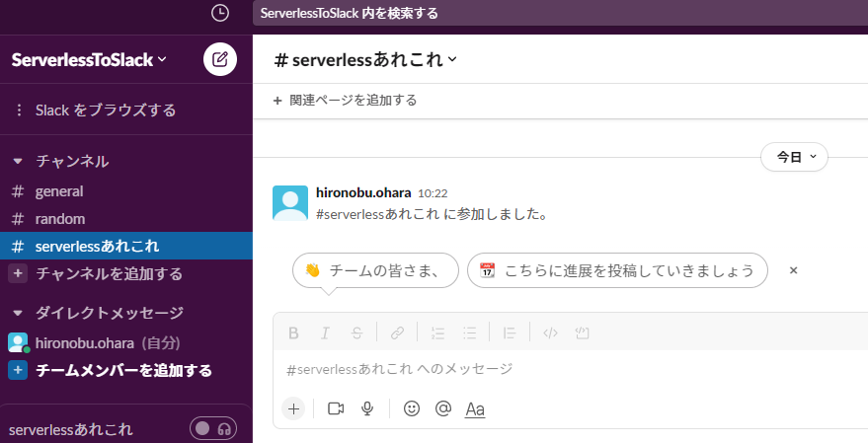
Task: Click the plus attachment icon in composer
Action: (293, 408)
